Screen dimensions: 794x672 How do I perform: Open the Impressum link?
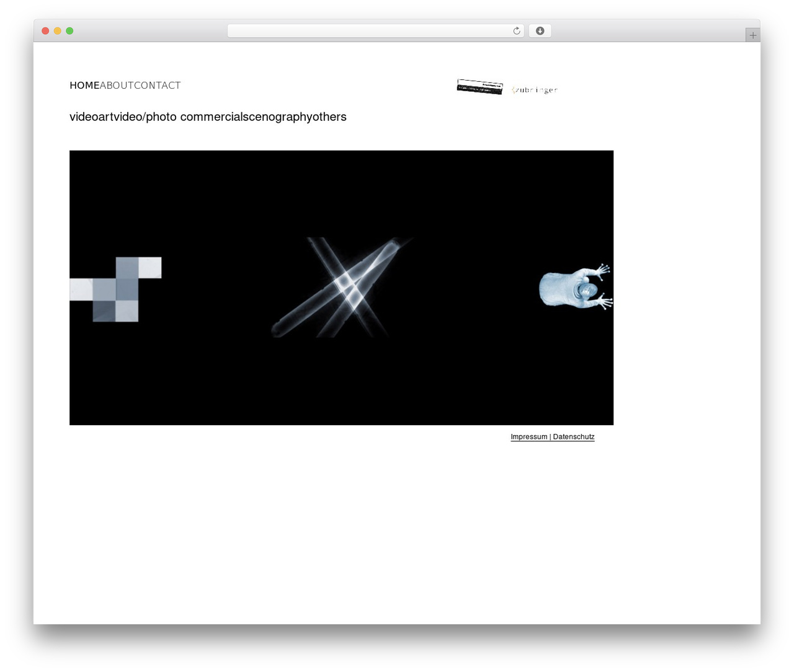(x=529, y=437)
